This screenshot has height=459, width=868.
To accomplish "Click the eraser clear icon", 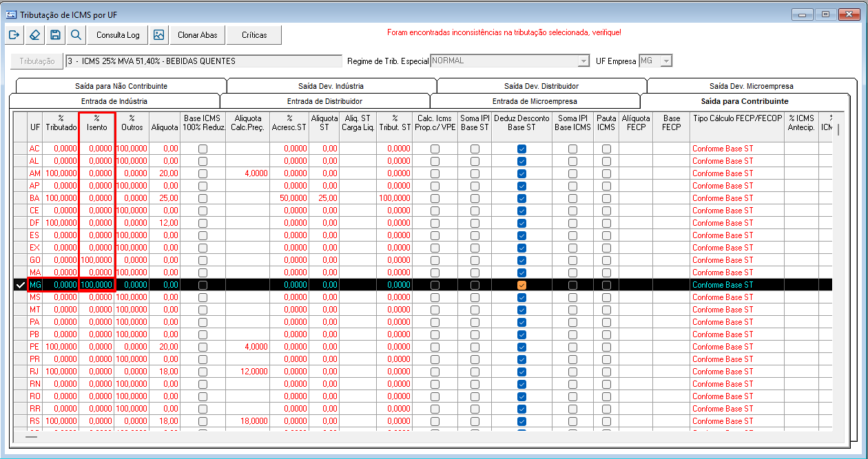I will (x=35, y=35).
